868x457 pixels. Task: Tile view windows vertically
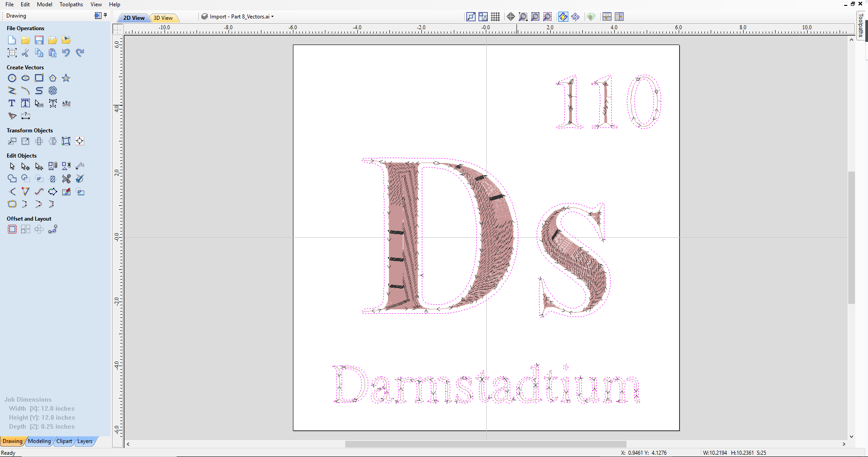pos(619,17)
